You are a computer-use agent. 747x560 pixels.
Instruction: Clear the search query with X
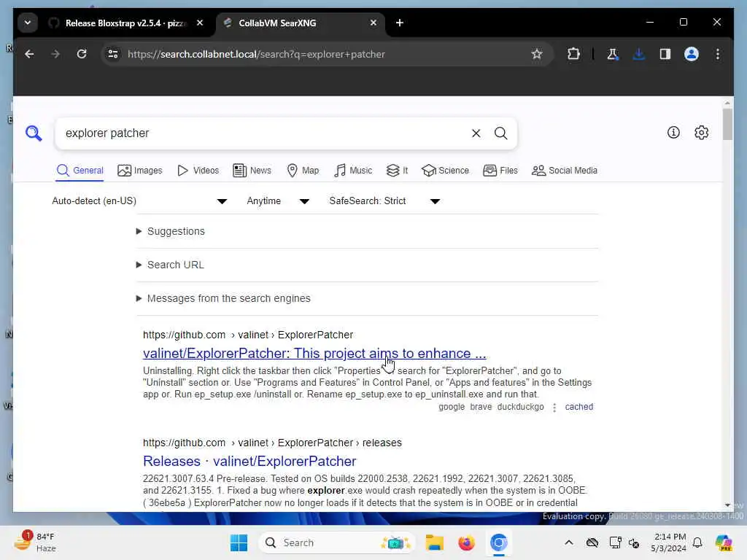[476, 133]
